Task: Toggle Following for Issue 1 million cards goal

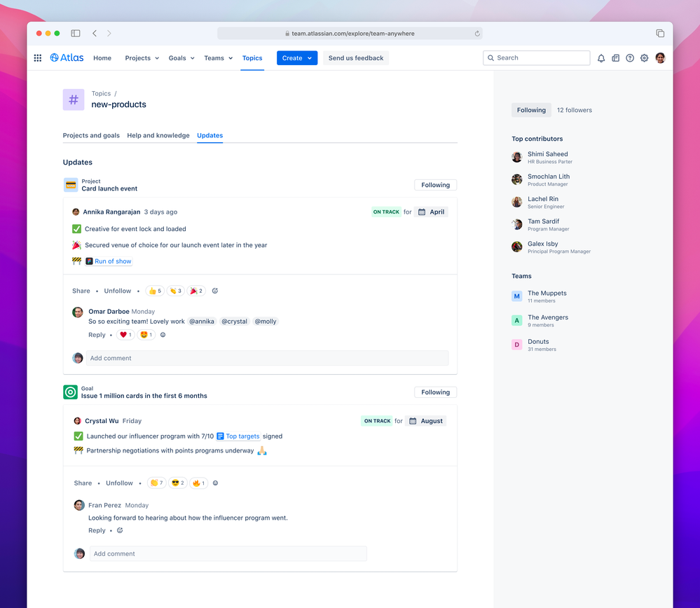Action: coord(435,392)
